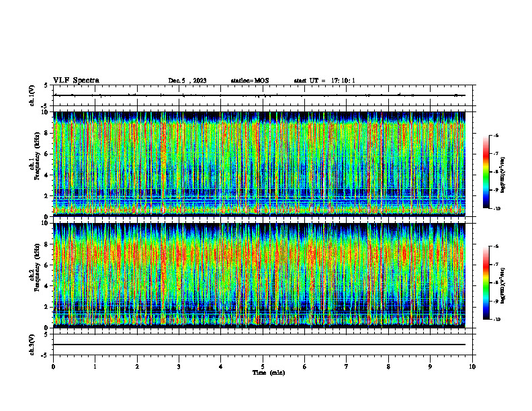Click the ch.2 frequency axis "2" tick label
532x411 pixels.
pyautogui.click(x=47, y=307)
